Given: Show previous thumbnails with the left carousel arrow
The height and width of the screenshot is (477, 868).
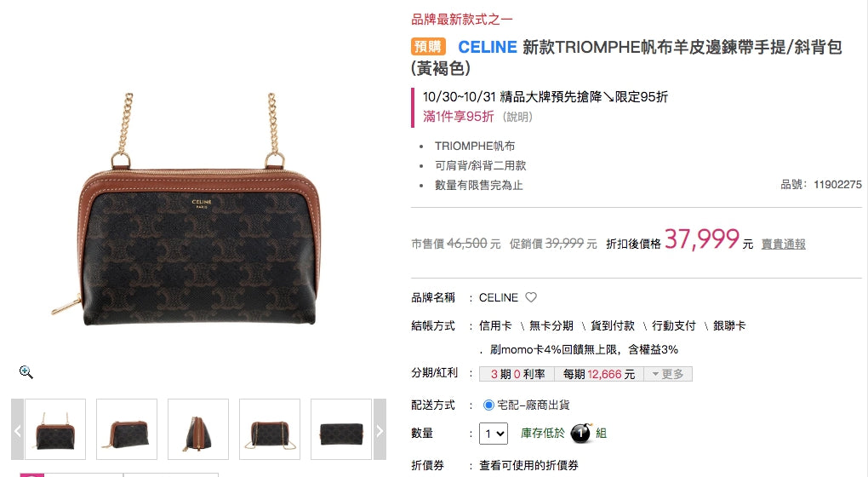Looking at the screenshot, I should pyautogui.click(x=17, y=429).
